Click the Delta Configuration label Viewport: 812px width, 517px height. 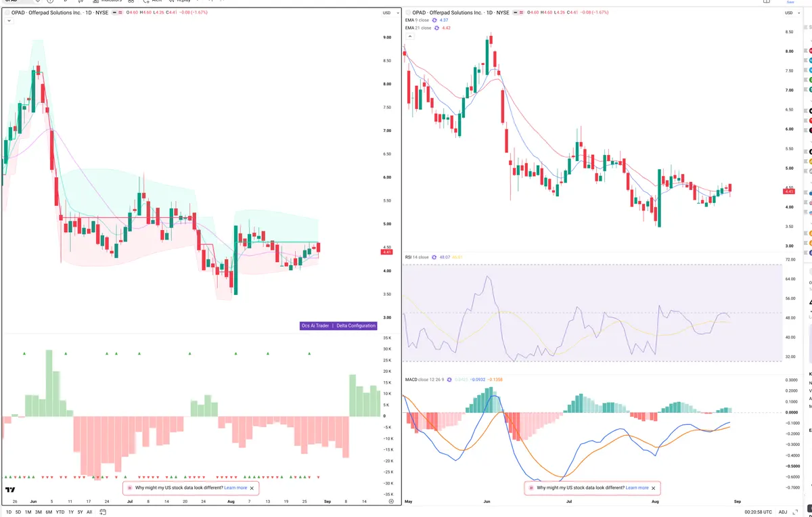coord(356,325)
